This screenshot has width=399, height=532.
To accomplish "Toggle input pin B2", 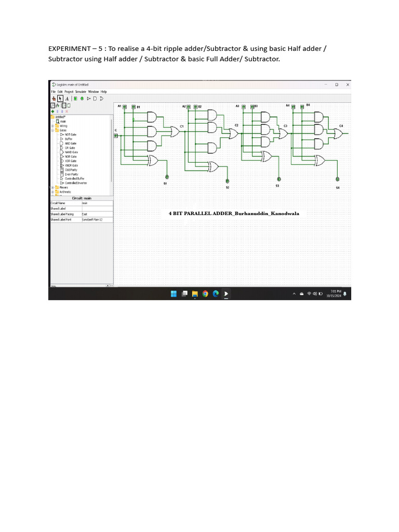I will (195, 107).
